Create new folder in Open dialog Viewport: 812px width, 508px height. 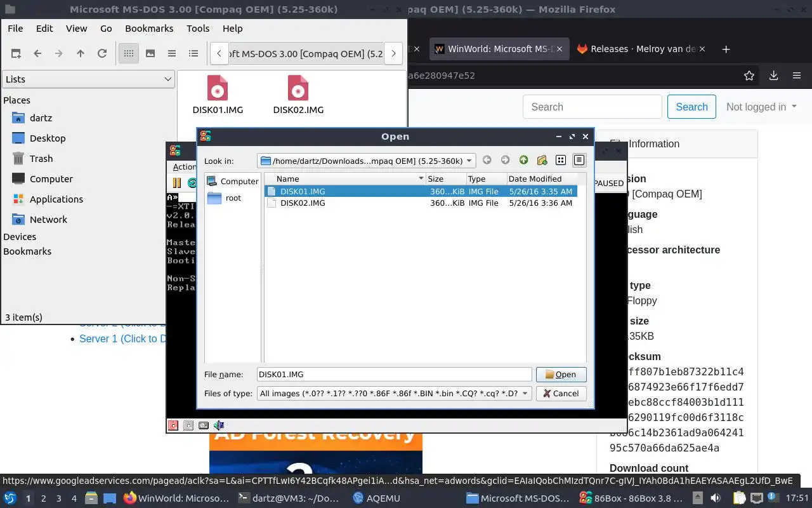[x=542, y=161]
